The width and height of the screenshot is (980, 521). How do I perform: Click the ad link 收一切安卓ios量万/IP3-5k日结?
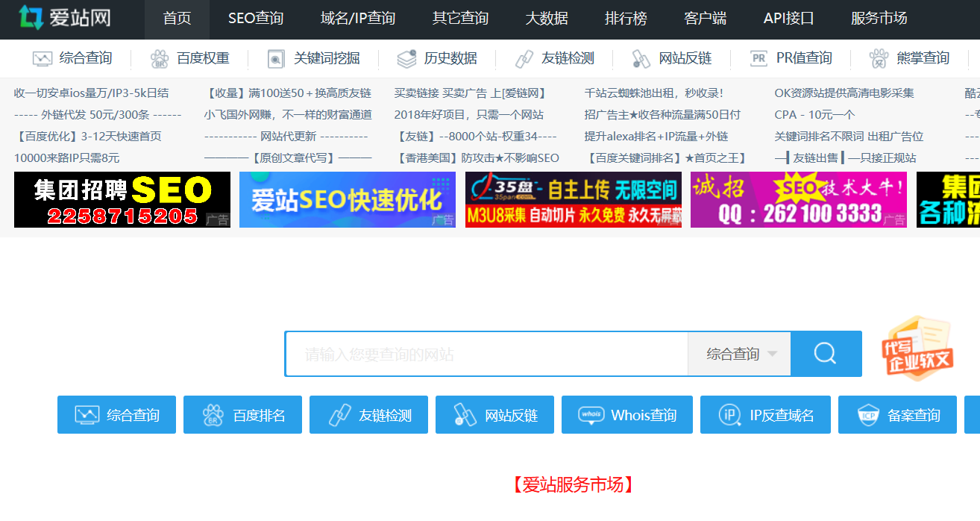91,93
